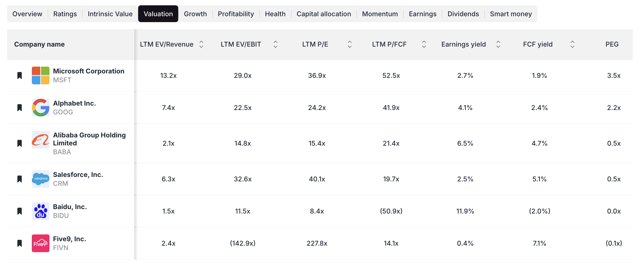This screenshot has height=266, width=644.
Task: Select the Baidu paw logo
Action: coord(40,211)
